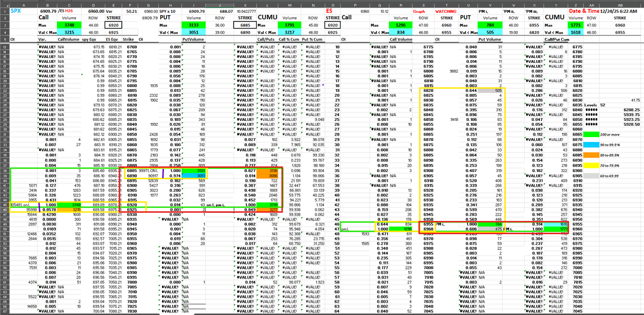This screenshot has width=644, height=315.
Task: Select the ROW value 36.00
Action: tap(220, 25)
